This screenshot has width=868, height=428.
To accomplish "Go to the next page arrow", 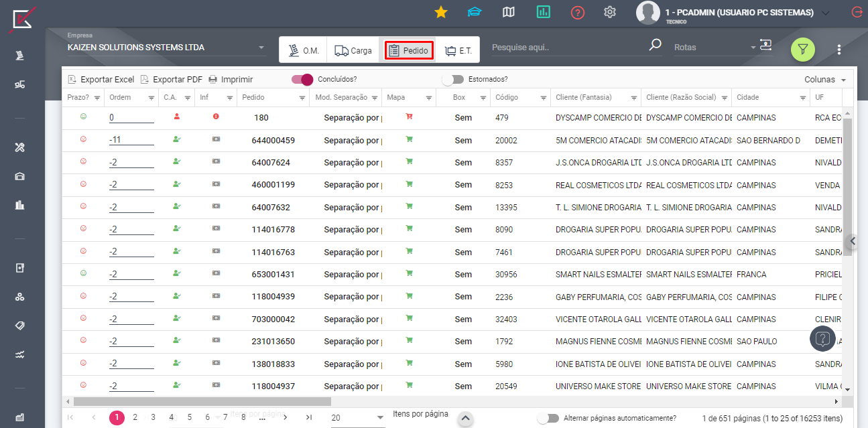I will (x=286, y=417).
